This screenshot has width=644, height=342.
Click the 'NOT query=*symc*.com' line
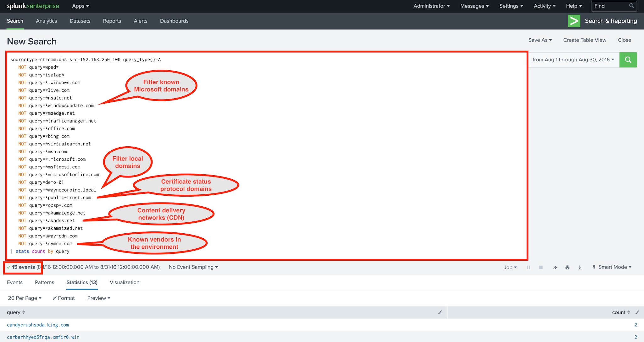click(x=45, y=244)
